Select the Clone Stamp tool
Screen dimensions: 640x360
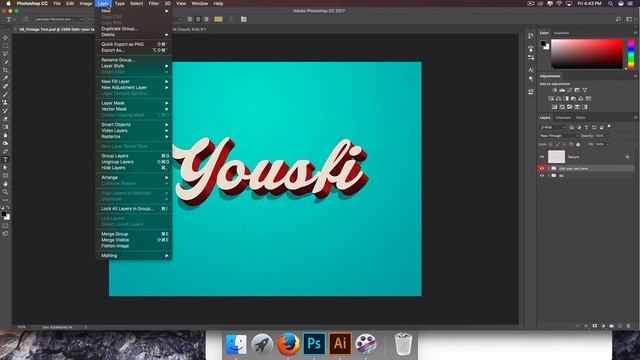[x=5, y=102]
